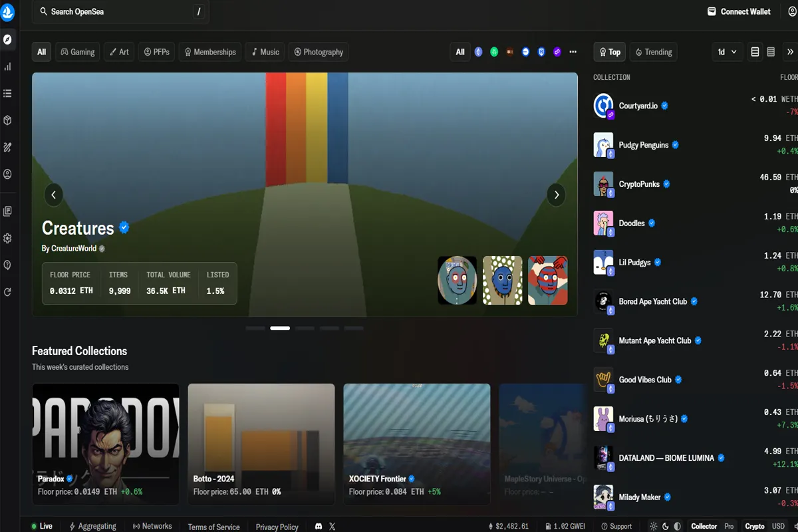The height and width of the screenshot is (532, 798).
Task: Open the Pudgy Penguins collection row
Action: click(696, 145)
